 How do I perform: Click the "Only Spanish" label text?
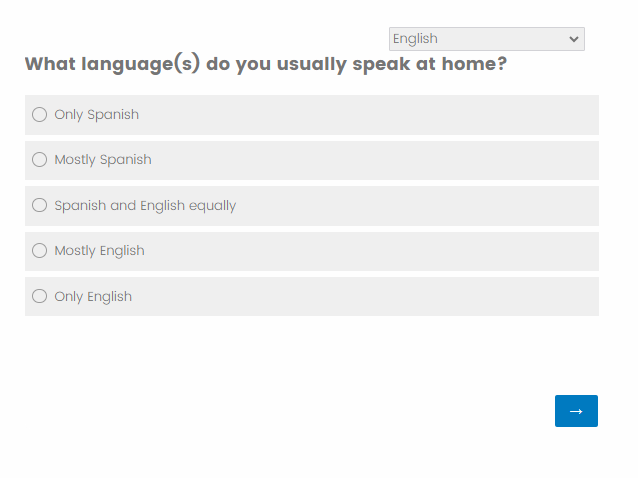click(97, 115)
